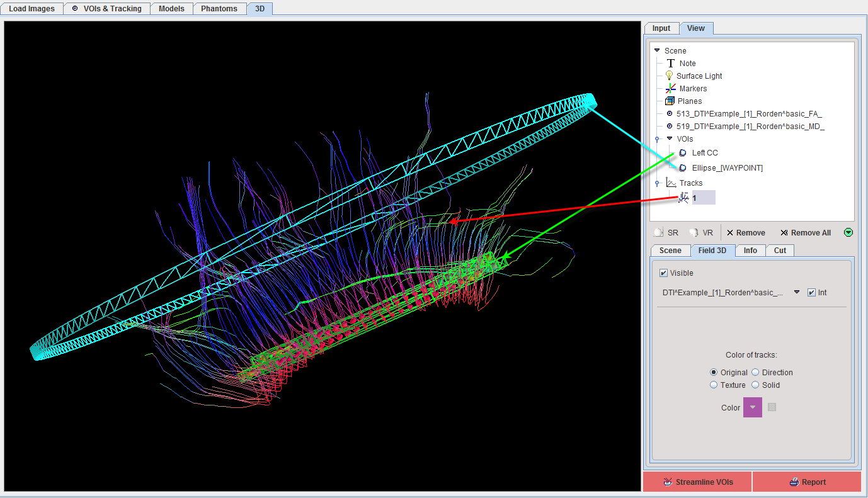The height and width of the screenshot is (498, 868).
Task: Select 519_DTI^Example MD tree entry text
Action: [x=751, y=126]
